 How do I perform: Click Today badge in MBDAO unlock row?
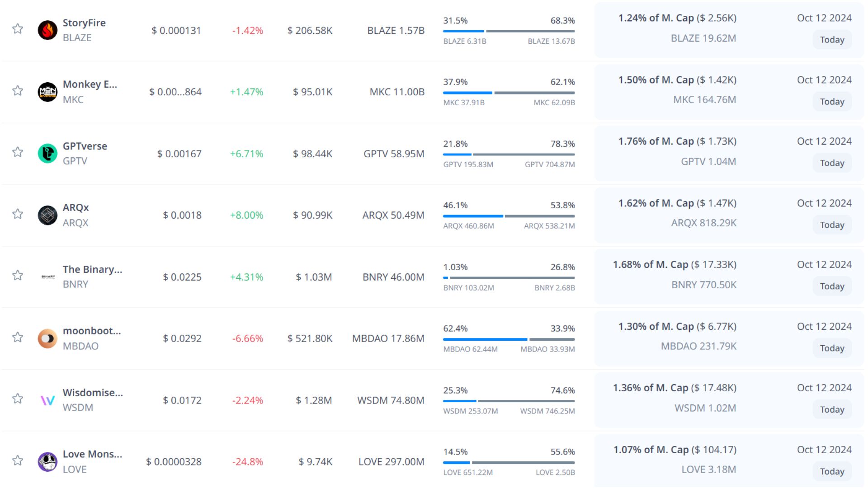pyautogui.click(x=832, y=348)
